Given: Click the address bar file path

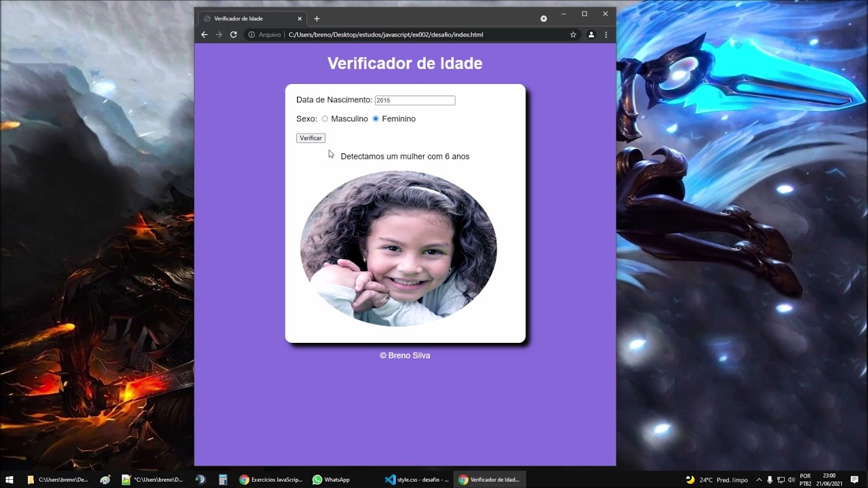Looking at the screenshot, I should point(386,35).
